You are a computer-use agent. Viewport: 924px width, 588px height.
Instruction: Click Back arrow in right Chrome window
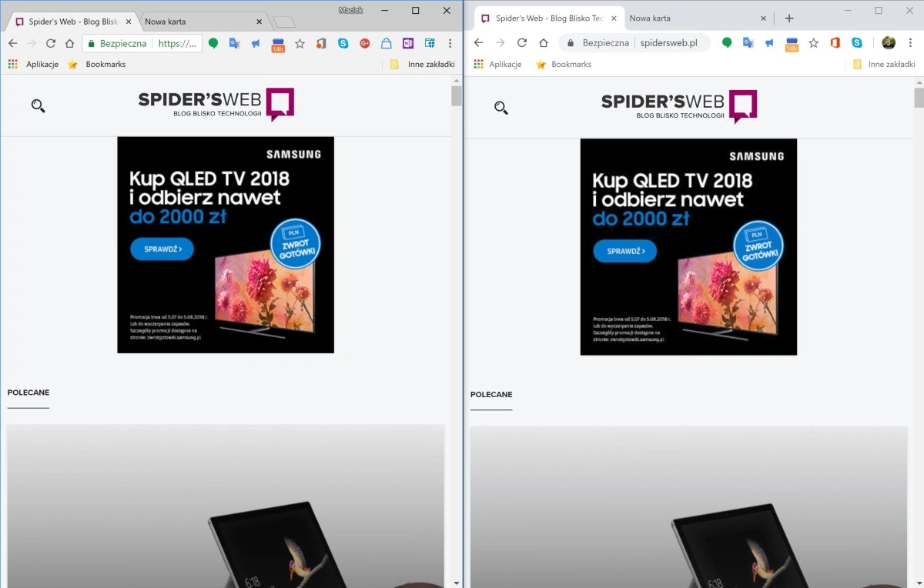point(478,43)
